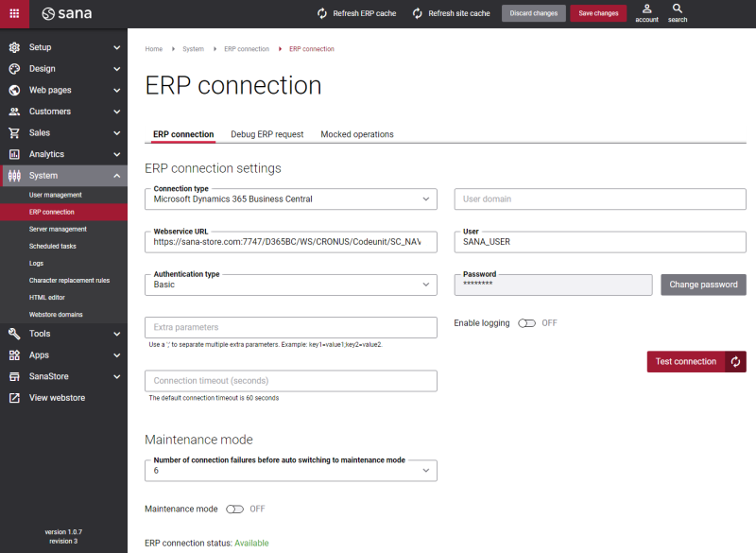This screenshot has height=553, width=756.
Task: Click the Webservice URL input field
Action: point(291,242)
